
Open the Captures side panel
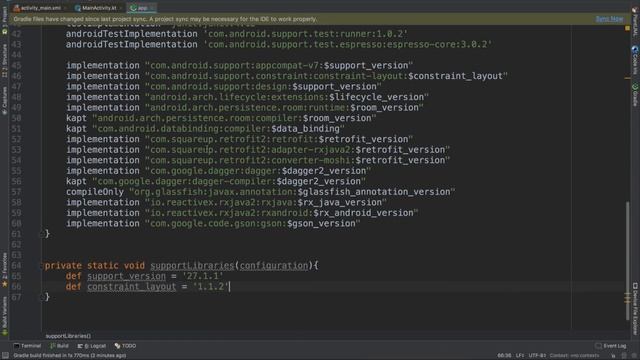(4, 100)
